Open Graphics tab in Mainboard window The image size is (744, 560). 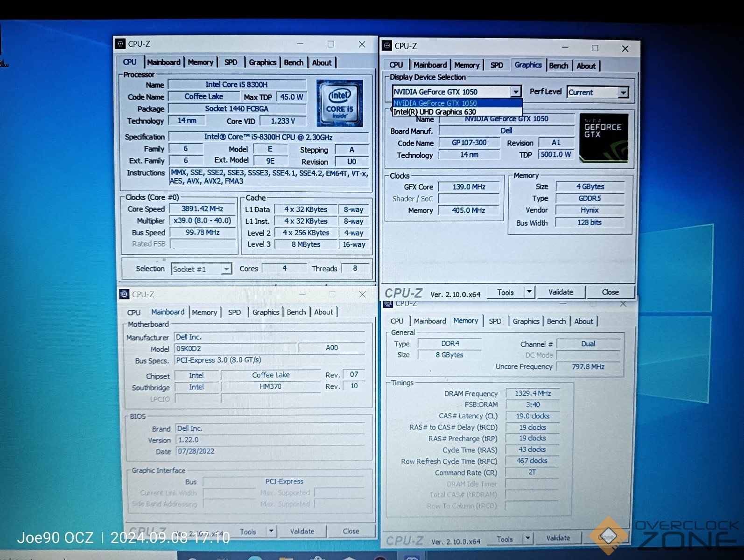tap(266, 313)
